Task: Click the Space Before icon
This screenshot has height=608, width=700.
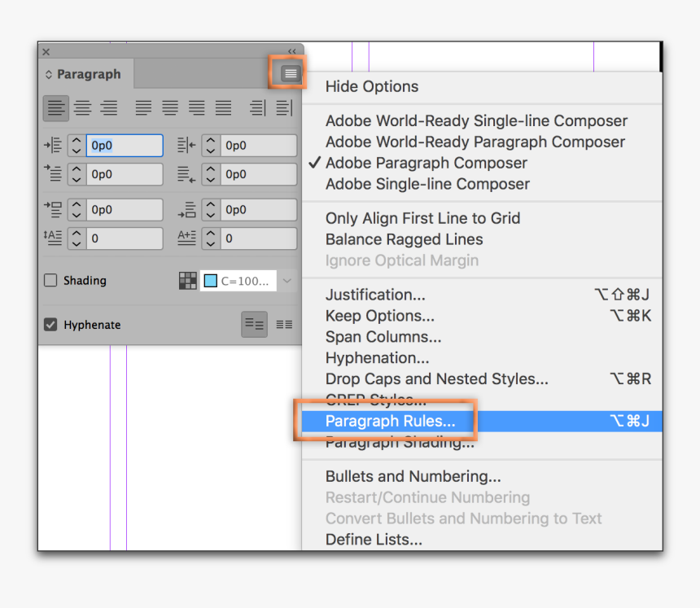Action: [53, 209]
